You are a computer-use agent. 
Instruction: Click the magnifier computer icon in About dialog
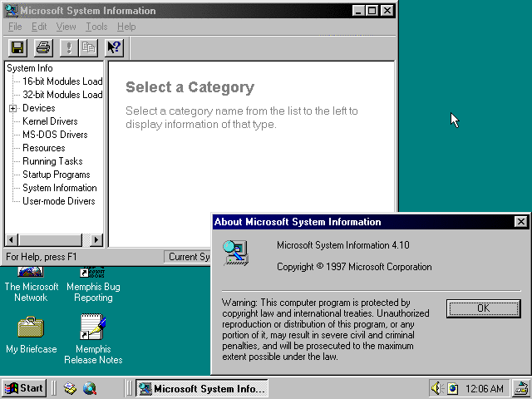pos(235,253)
